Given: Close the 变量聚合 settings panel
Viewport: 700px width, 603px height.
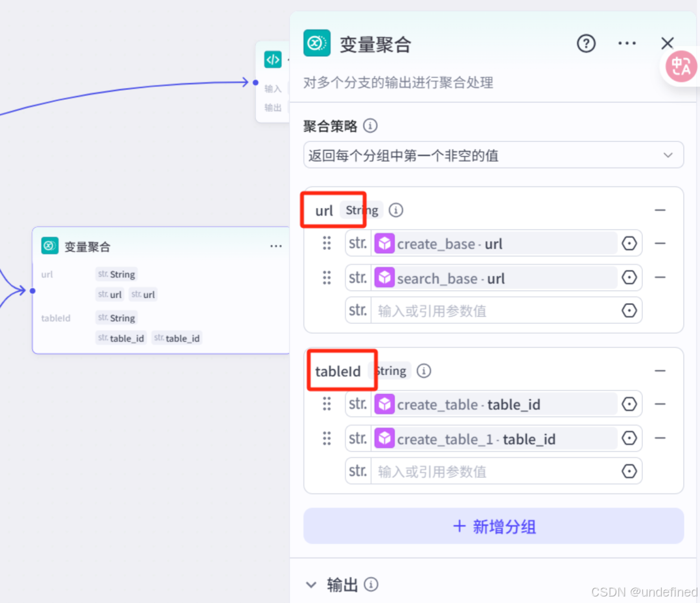Looking at the screenshot, I should [667, 43].
